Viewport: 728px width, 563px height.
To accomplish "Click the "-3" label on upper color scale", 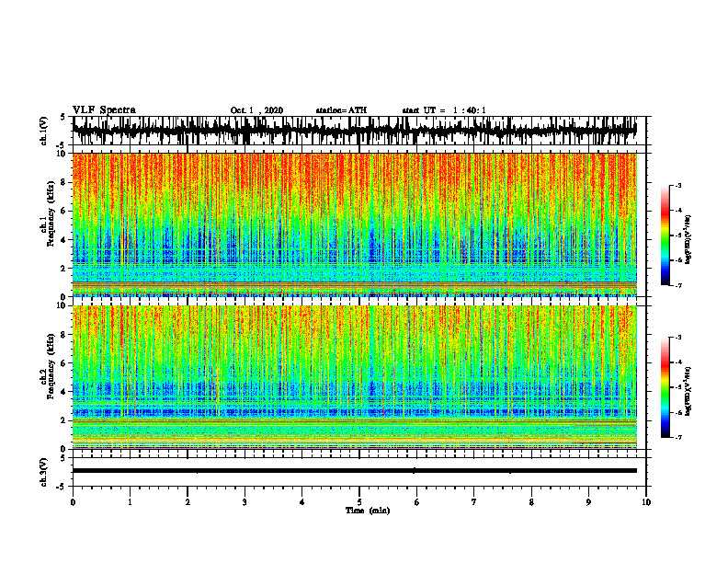I will click(678, 185).
